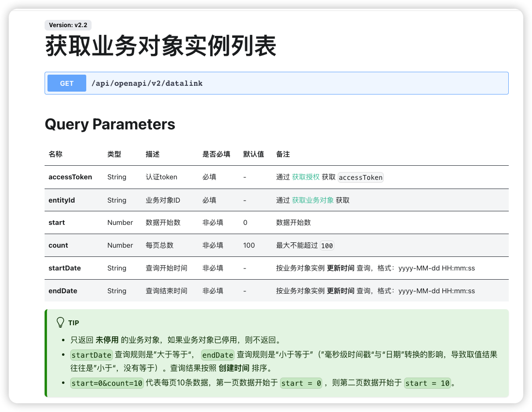Click the 默认值 column header
Screen dimensions: 532x412
pyautogui.click(x=254, y=154)
